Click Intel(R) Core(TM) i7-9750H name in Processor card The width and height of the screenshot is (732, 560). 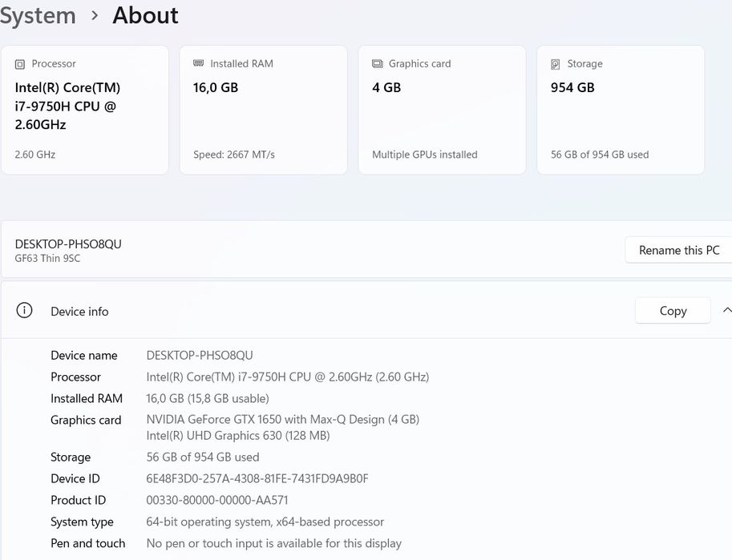(67, 106)
